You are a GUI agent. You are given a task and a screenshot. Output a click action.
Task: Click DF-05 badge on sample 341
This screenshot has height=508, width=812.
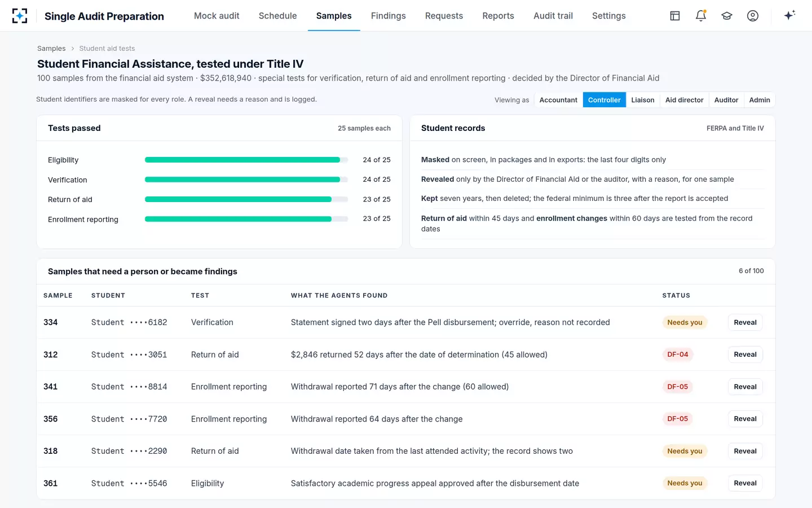point(677,387)
